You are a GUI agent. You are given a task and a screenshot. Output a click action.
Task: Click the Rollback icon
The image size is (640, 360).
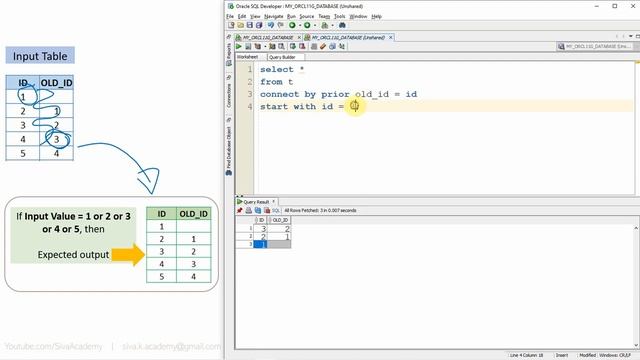pyautogui.click(x=302, y=47)
